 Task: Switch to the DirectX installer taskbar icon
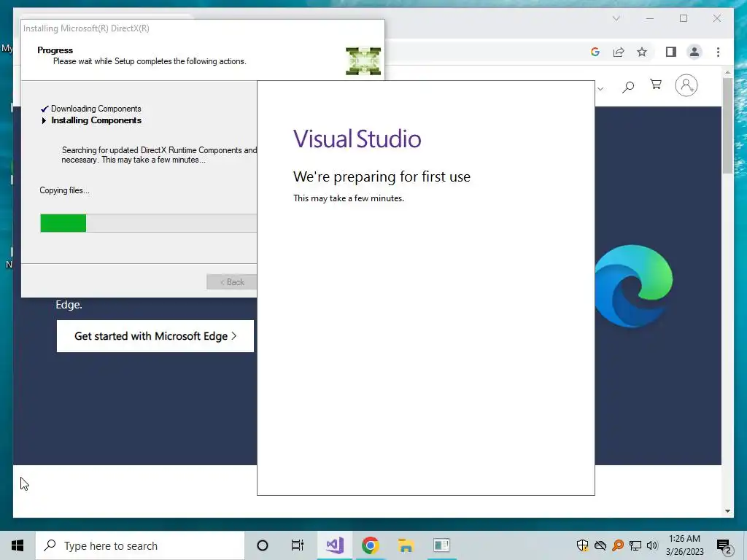[x=441, y=545]
